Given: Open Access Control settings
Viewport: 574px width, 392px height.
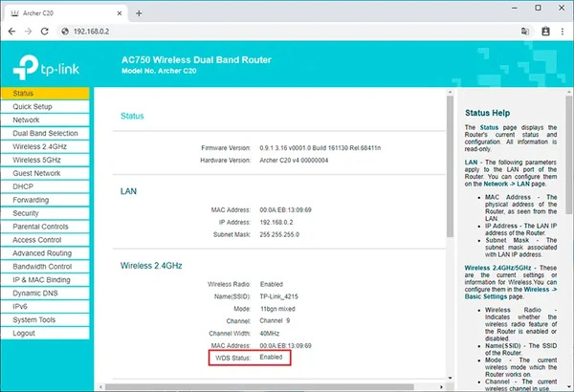Looking at the screenshot, I should click(45, 240).
